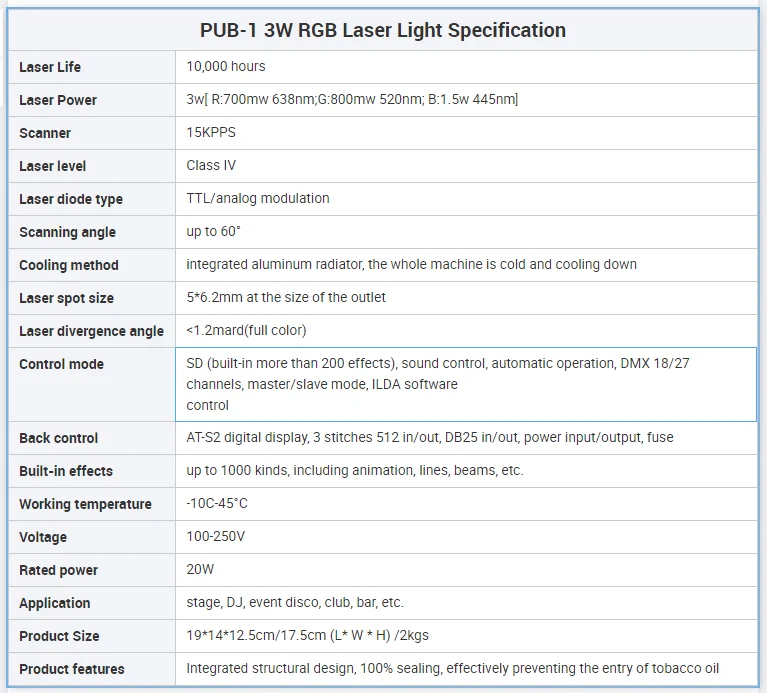Click the 'Integrated structural design' features value
Image resolution: width=767 pixels, height=693 pixels.
[452, 669]
